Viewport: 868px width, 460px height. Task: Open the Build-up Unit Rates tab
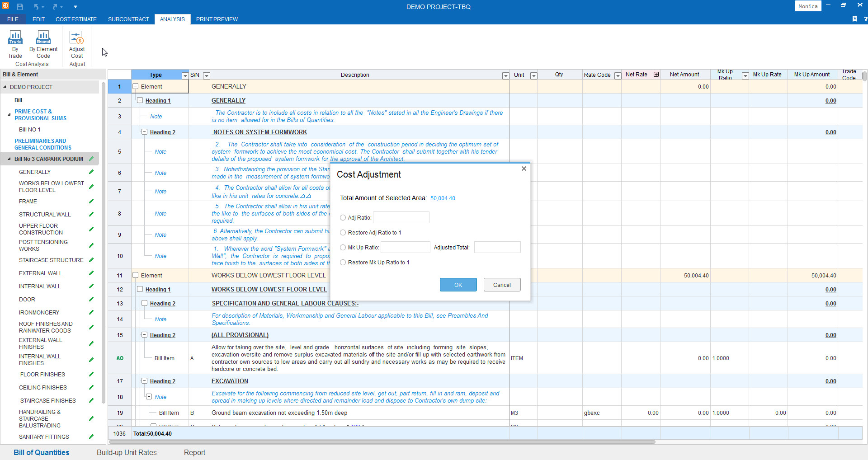pos(127,452)
